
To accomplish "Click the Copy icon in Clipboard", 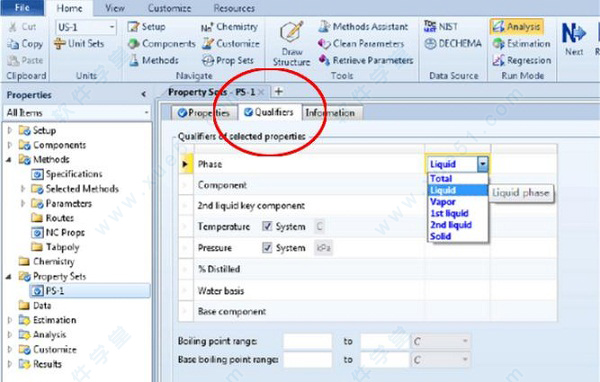I will point(13,44).
